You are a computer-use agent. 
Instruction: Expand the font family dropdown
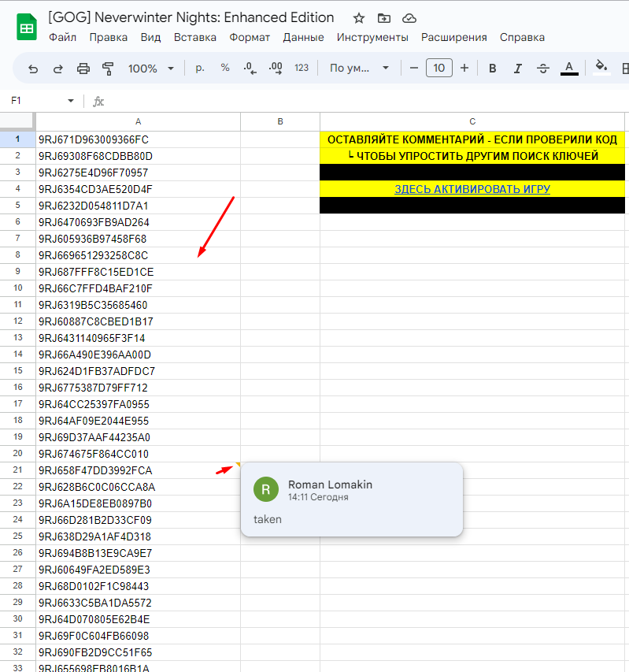(x=360, y=69)
